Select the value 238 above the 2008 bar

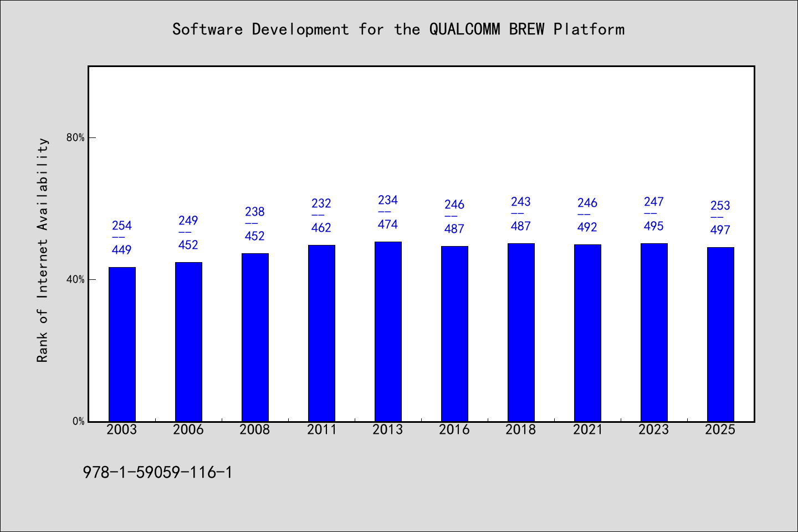tap(255, 212)
